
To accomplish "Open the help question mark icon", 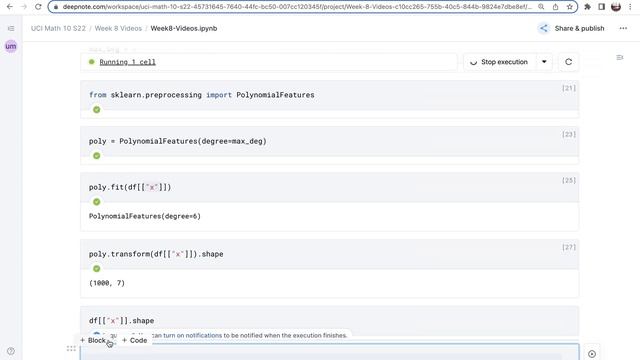I will (x=11, y=351).
